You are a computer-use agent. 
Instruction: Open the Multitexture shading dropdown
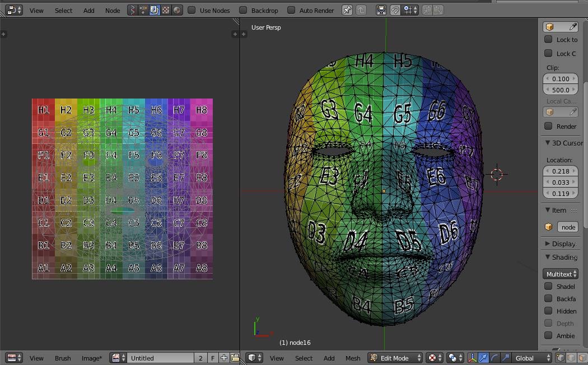pos(561,274)
